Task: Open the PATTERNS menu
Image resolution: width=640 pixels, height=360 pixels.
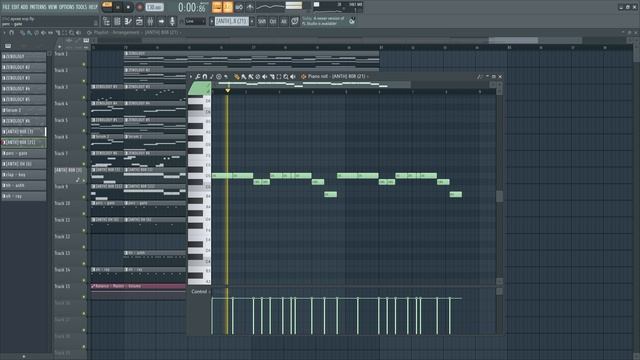Action: tap(38, 7)
